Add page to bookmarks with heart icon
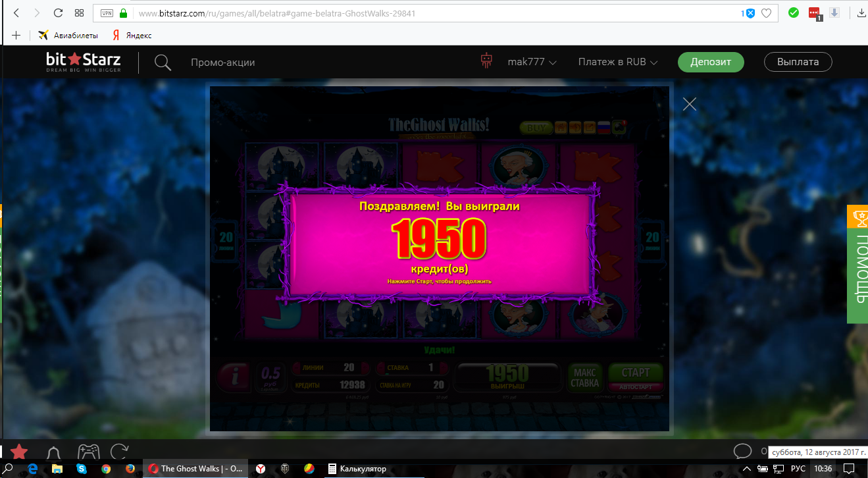868x478 pixels. [766, 13]
